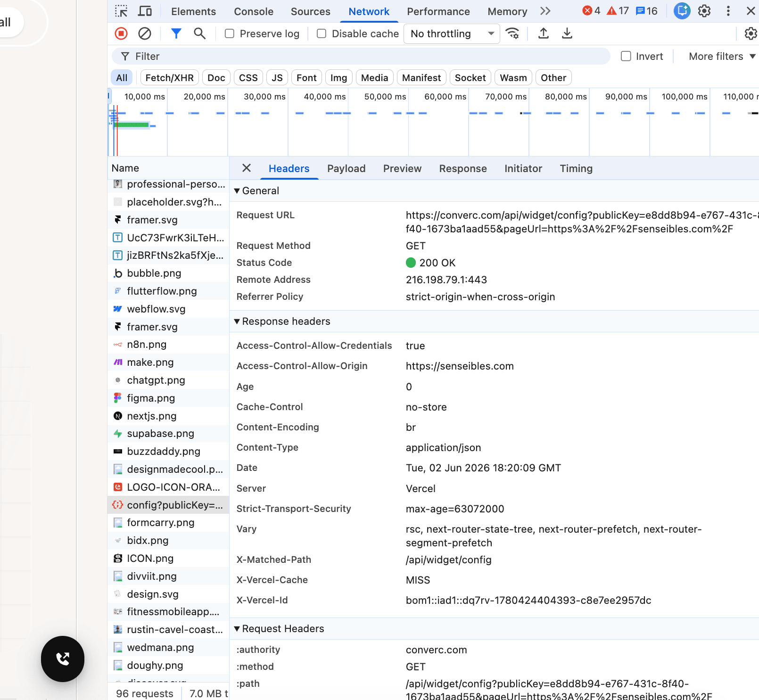Open DevTools settings gear in top bar
The image size is (759, 700).
click(x=704, y=11)
